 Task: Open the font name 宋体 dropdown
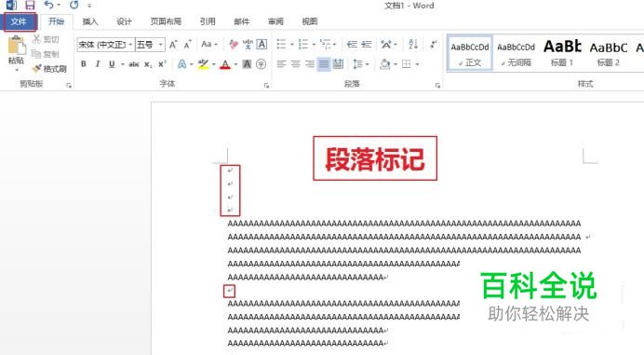[x=130, y=45]
